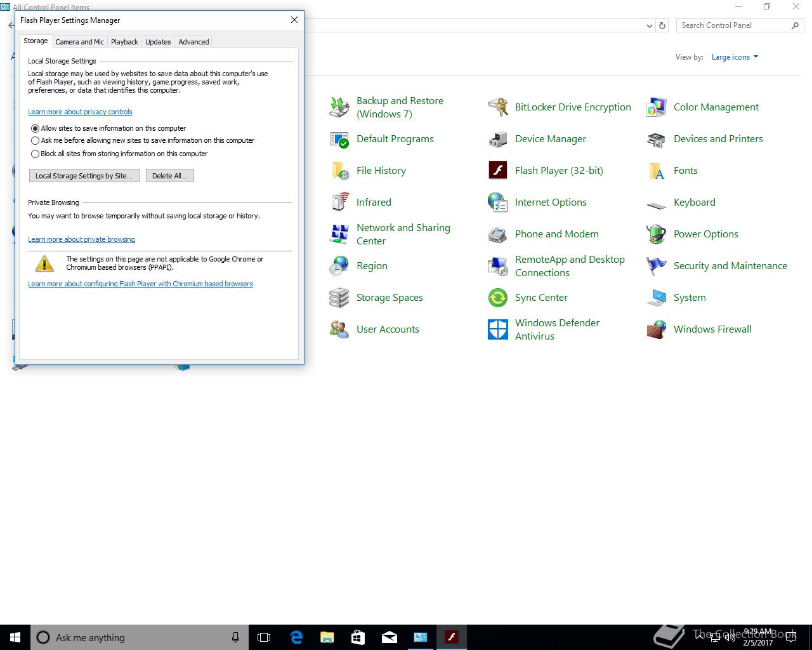
Task: Open the Chromium based browsers configuration link
Action: pos(140,284)
